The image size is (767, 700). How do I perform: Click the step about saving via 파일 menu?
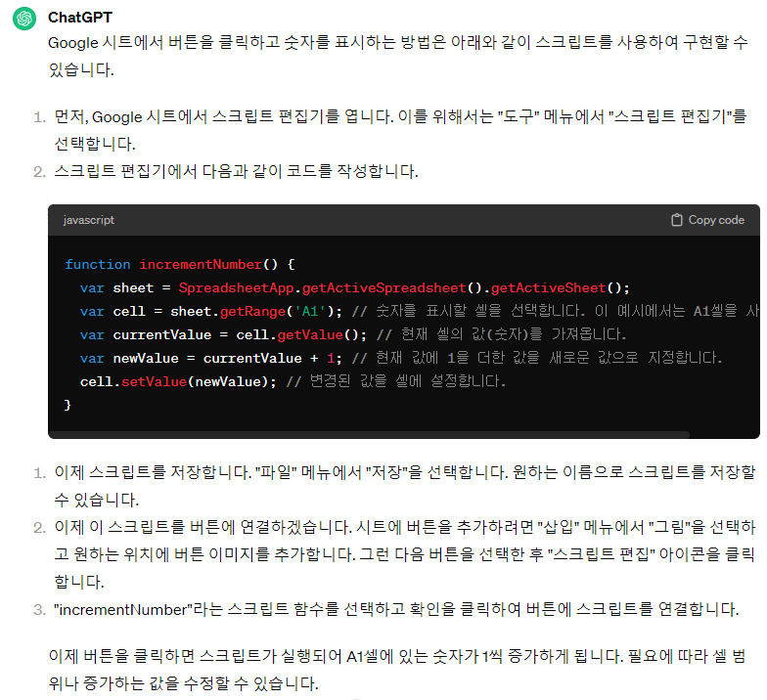click(x=405, y=486)
